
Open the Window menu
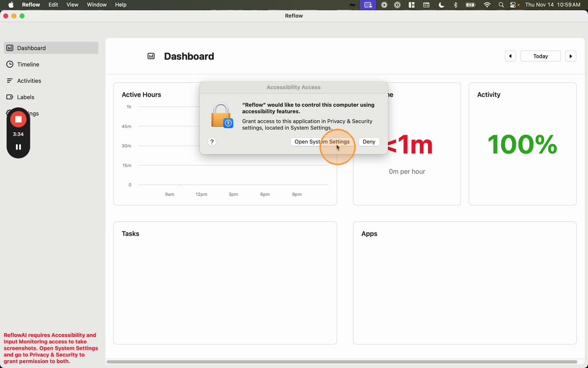97,5
